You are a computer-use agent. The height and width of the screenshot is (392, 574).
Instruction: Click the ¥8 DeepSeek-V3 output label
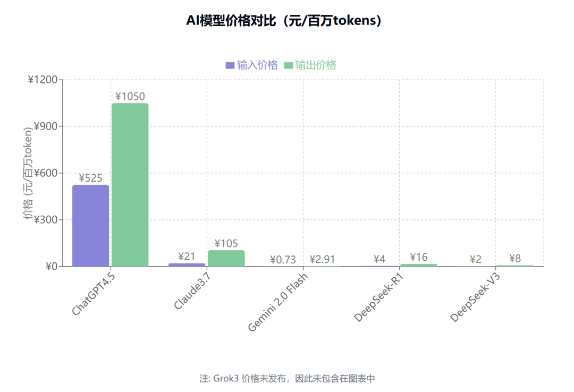[514, 259]
